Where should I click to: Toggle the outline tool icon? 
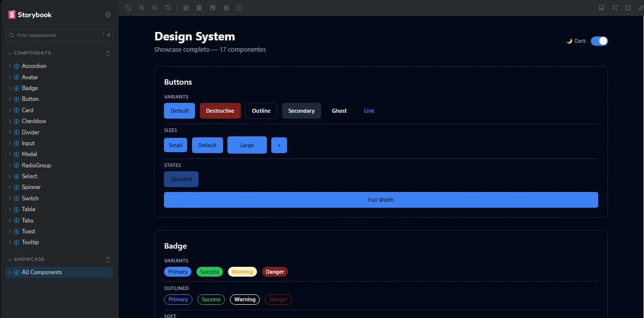239,8
